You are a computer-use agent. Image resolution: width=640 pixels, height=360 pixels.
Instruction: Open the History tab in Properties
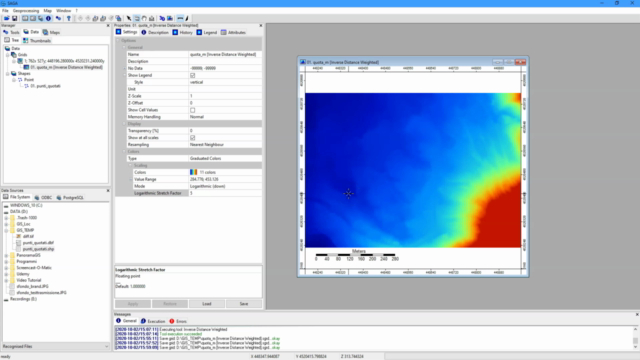(x=182, y=32)
